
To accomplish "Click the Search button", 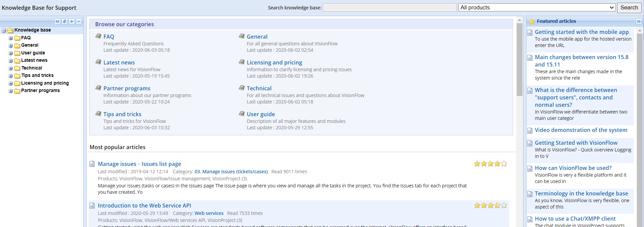I will 629,7.
